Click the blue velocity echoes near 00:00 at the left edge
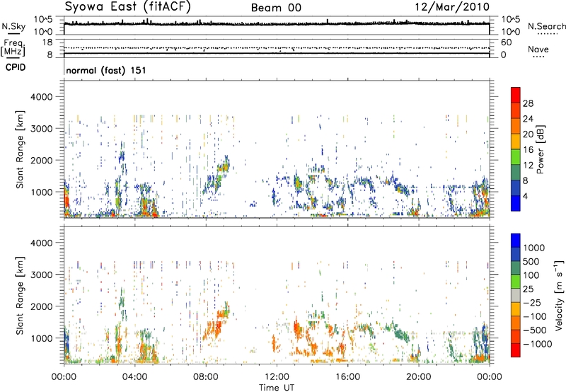Image resolution: width=566 pixels, height=392 pixels. pyautogui.click(x=67, y=341)
